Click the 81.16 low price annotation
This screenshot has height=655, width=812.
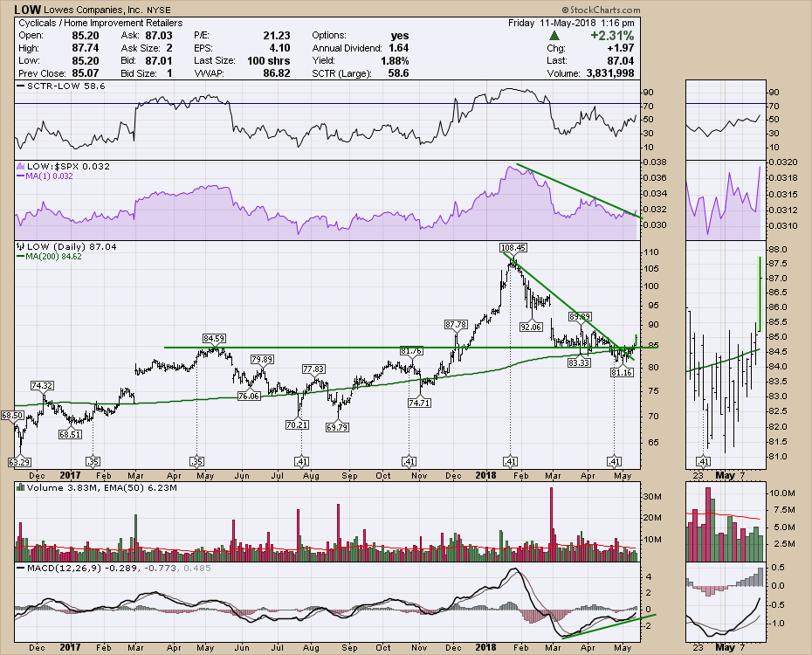[x=622, y=372]
